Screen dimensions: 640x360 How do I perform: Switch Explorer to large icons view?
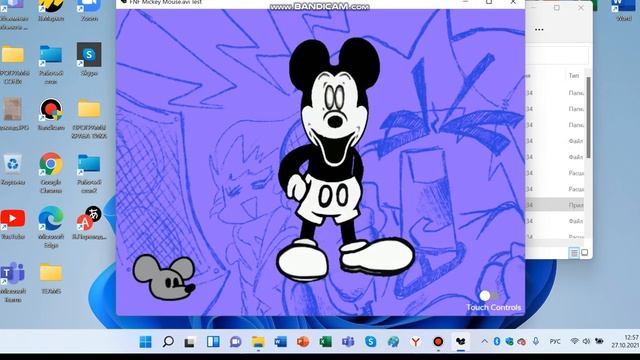(584, 253)
